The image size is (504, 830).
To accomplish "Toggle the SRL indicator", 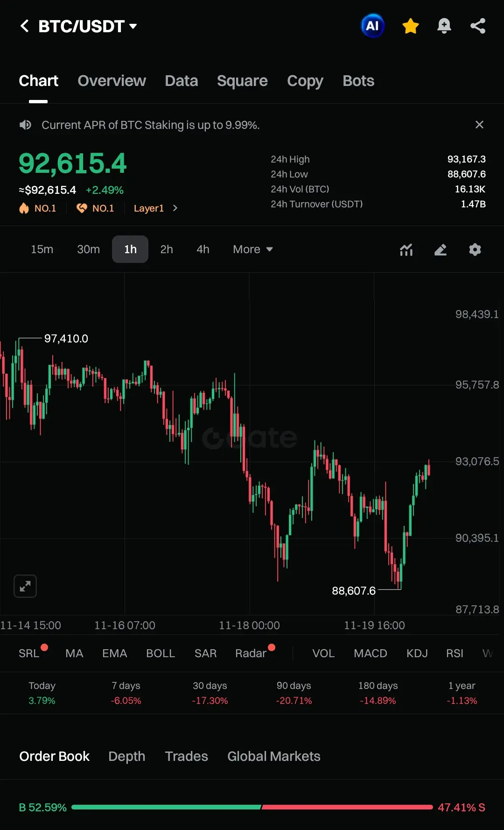I will [29, 653].
